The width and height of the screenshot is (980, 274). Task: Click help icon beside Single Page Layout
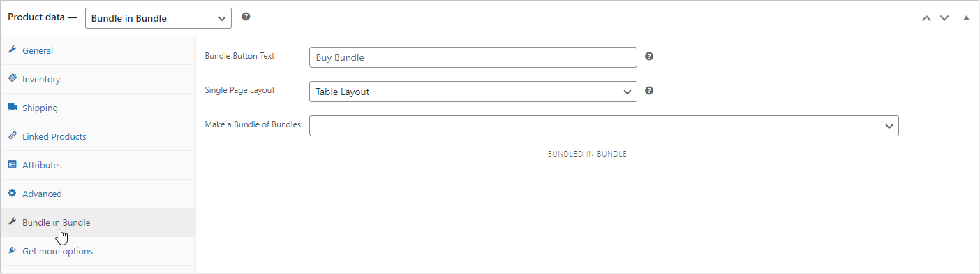[x=649, y=91]
